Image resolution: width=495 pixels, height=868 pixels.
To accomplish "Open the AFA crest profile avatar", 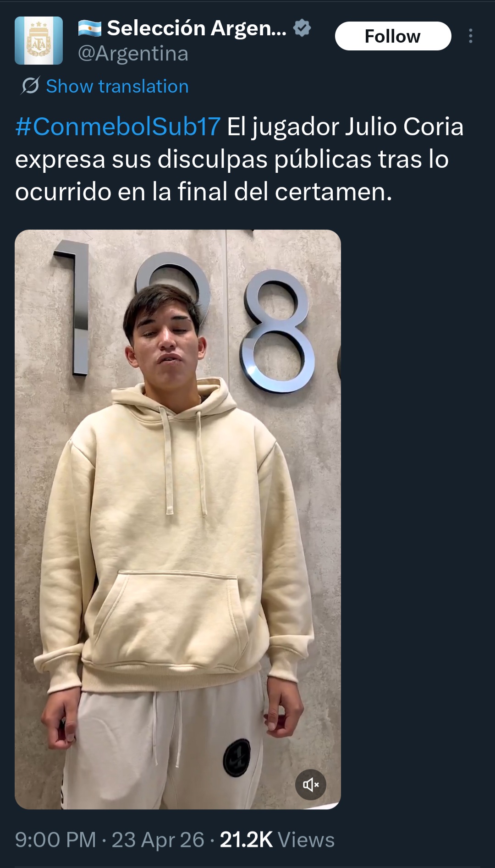I will (x=38, y=40).
